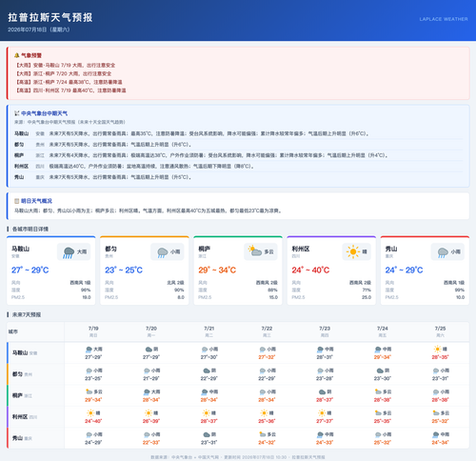476x461 pixels.
Task: Click 北风 2级 wind value in 都匀 card
Action: pos(175,283)
